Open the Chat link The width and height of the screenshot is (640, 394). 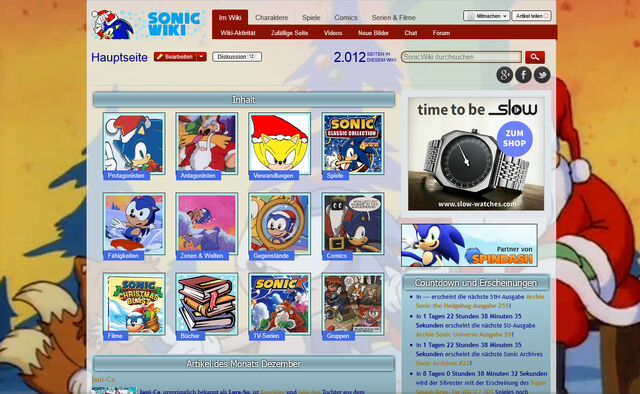coord(411,33)
